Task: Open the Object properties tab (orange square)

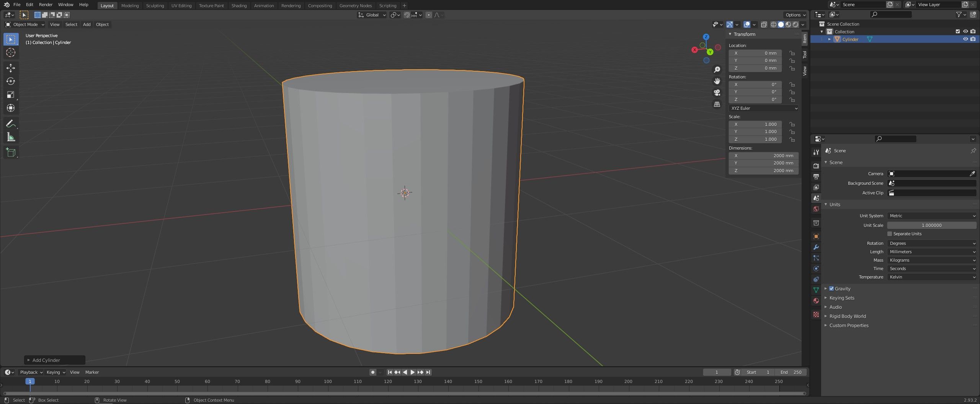Action: click(816, 236)
